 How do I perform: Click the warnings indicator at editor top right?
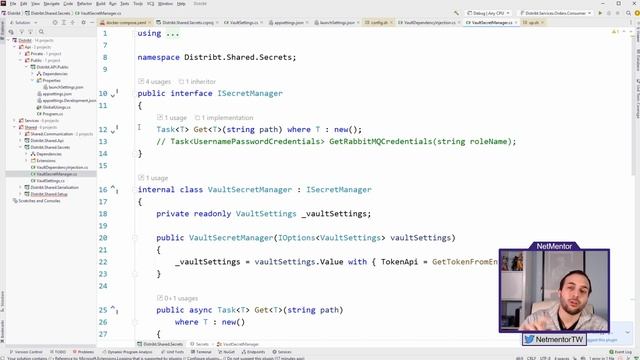coord(615,32)
